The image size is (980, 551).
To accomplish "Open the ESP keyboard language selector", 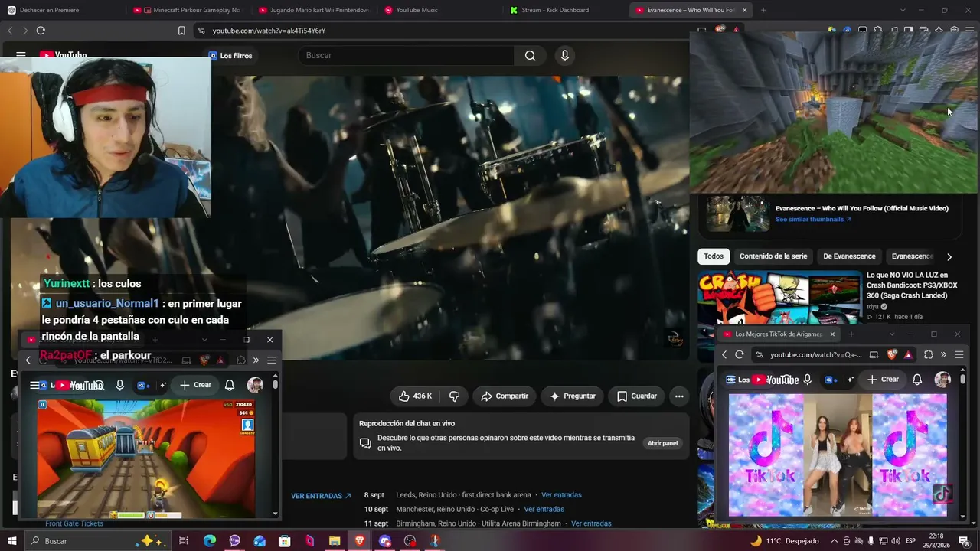I will [911, 541].
